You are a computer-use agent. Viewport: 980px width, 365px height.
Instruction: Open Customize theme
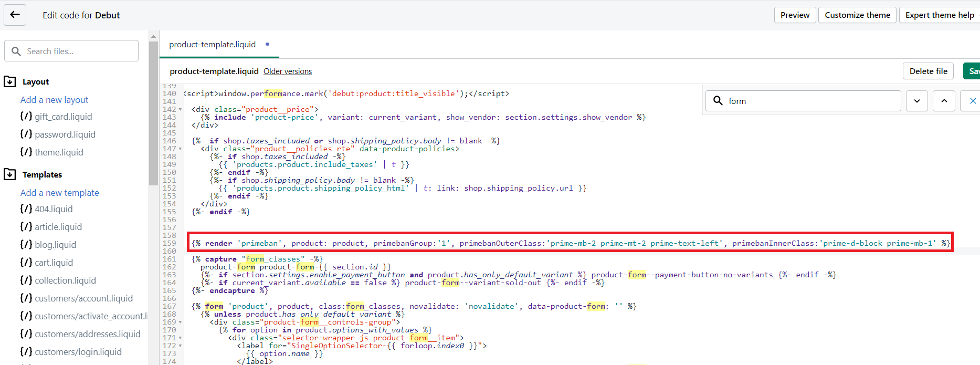(x=857, y=15)
